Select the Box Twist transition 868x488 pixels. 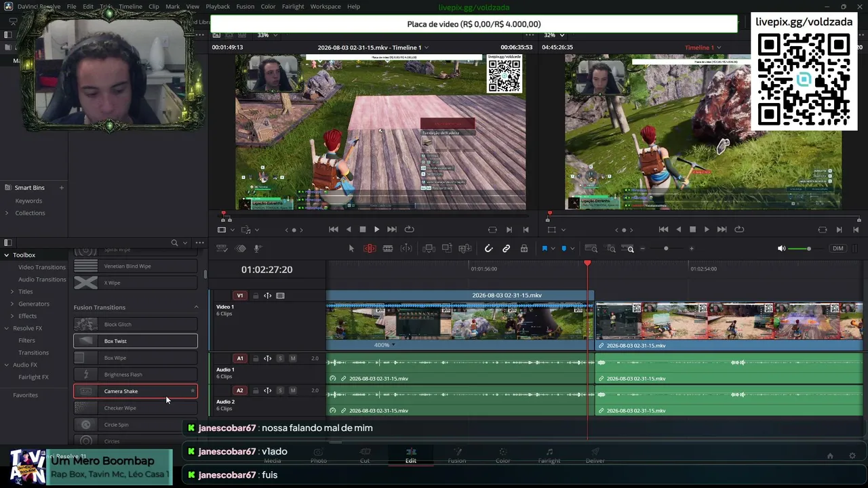coord(136,341)
